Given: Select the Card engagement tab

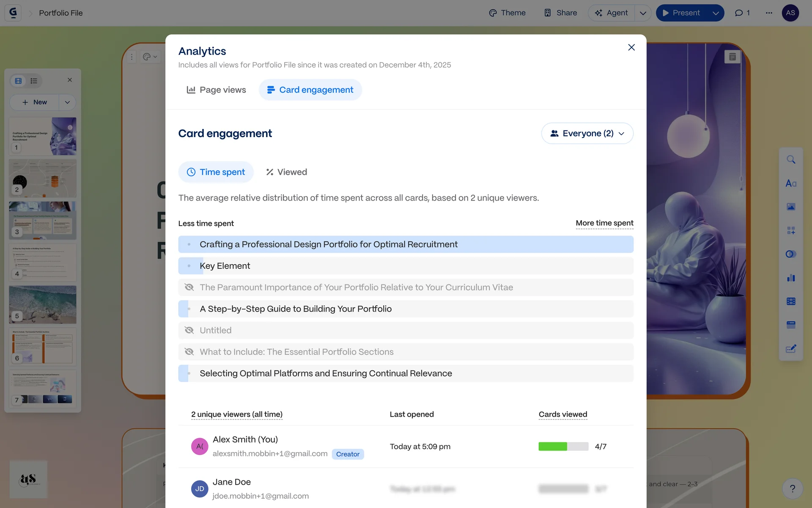Looking at the screenshot, I should pyautogui.click(x=310, y=90).
